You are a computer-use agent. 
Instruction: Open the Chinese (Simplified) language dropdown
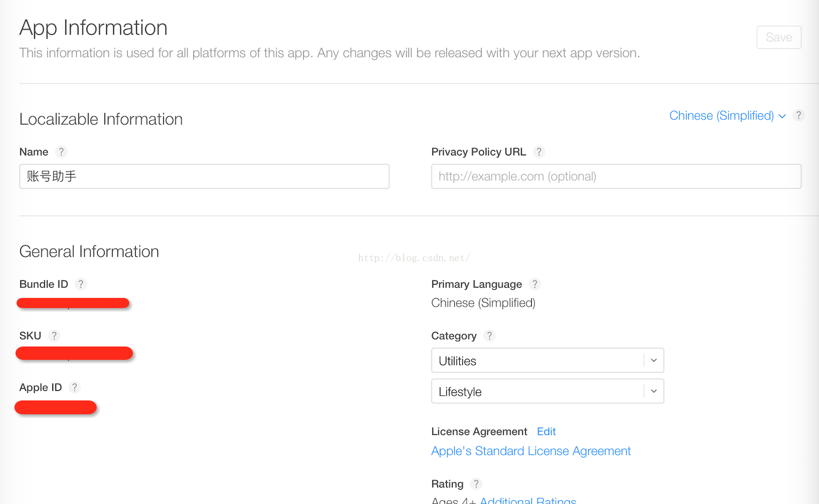pos(727,116)
